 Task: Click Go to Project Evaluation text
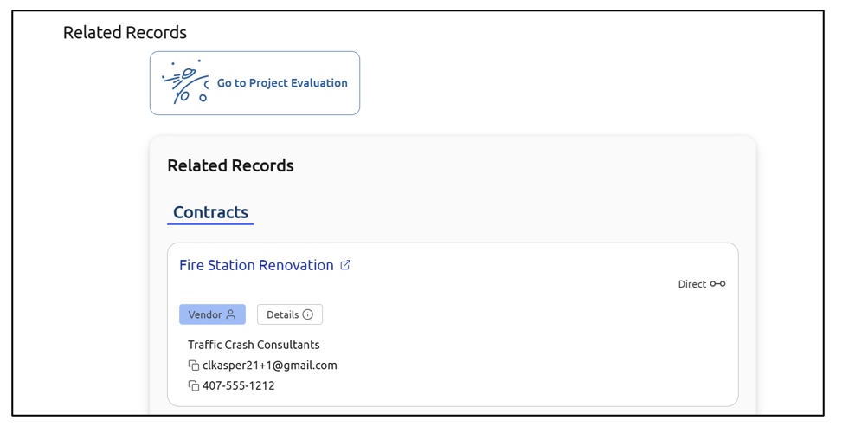[282, 83]
